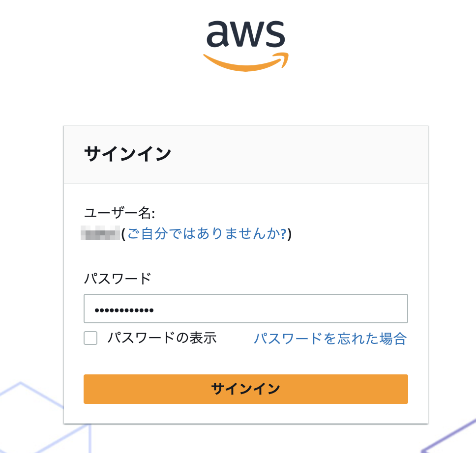Click inside the password input field

(245, 309)
